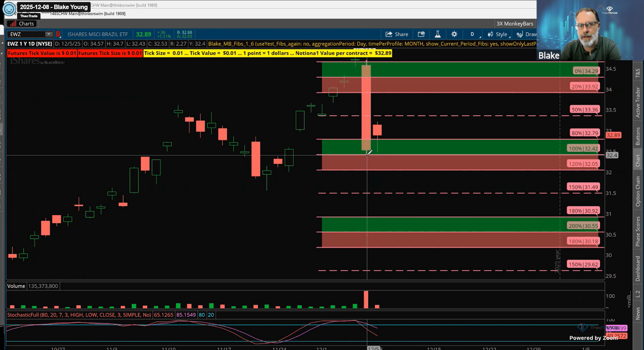Click the Futures Tick Size red label
Image resolution: width=644 pixels, height=350 pixels.
click(x=110, y=53)
